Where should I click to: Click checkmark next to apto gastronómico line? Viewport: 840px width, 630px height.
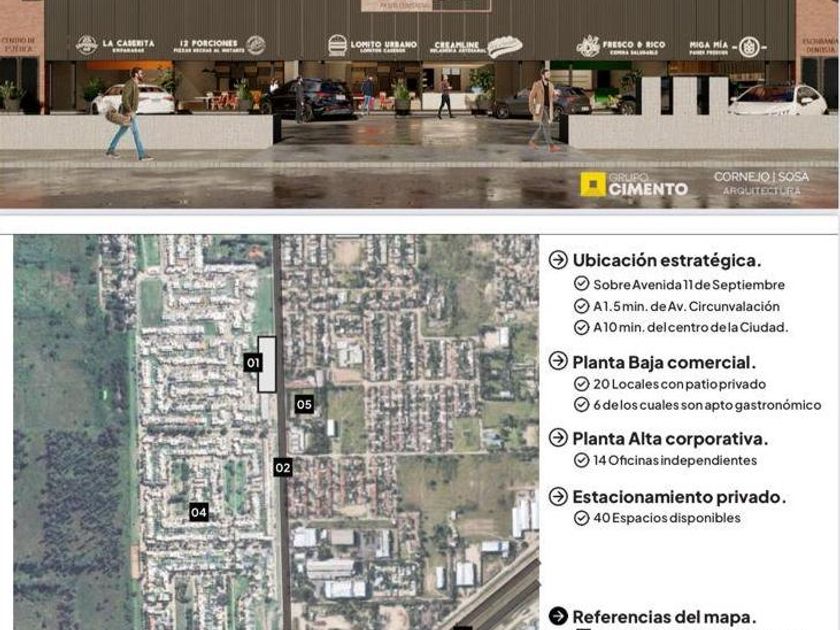coord(581,404)
